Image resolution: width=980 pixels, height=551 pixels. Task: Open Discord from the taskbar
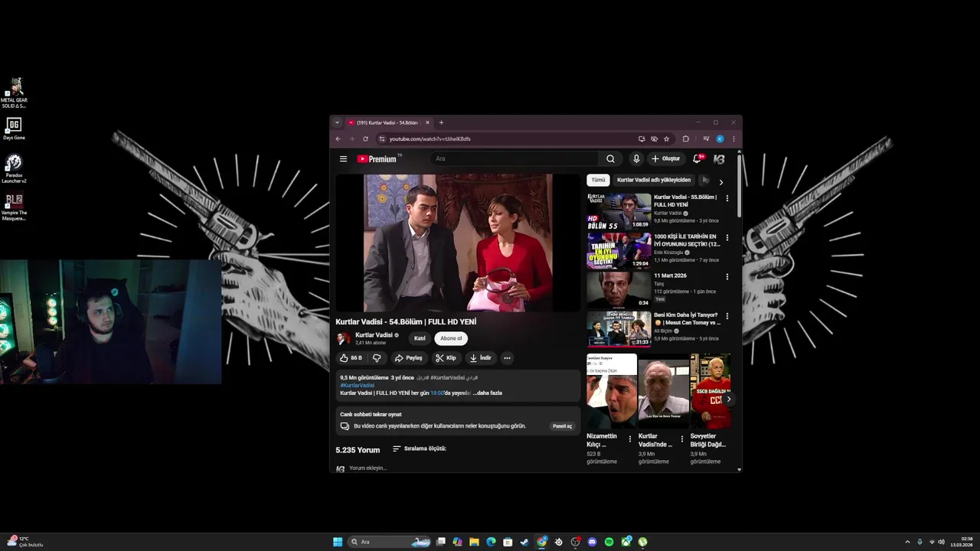click(x=592, y=542)
